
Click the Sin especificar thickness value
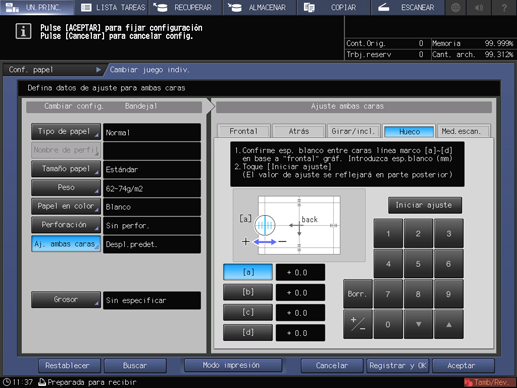pos(152,300)
